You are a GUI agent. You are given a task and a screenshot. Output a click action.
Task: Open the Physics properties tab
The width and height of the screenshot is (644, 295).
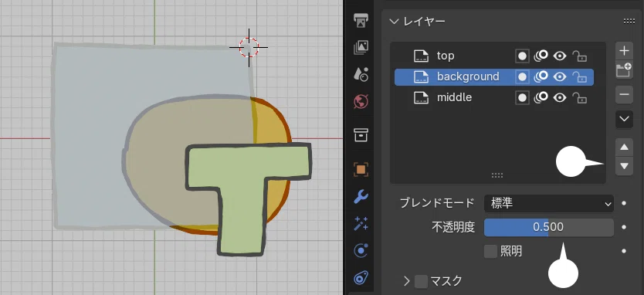361,251
